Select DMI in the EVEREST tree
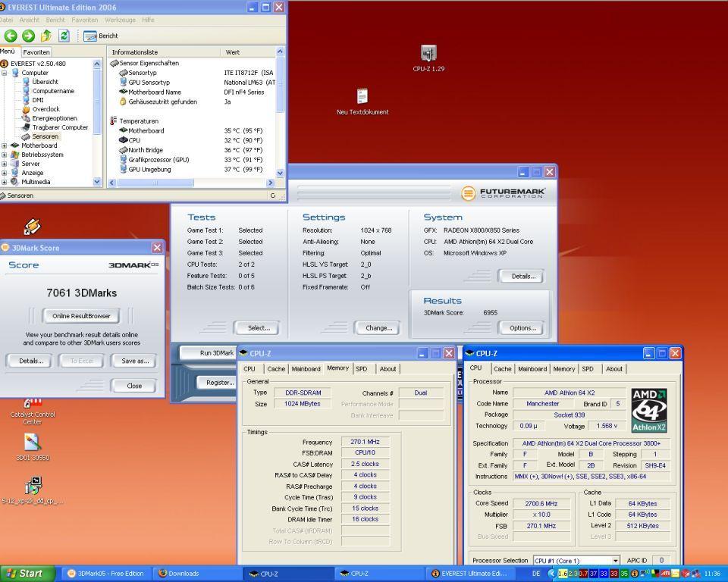The image size is (728, 582). tap(38, 100)
